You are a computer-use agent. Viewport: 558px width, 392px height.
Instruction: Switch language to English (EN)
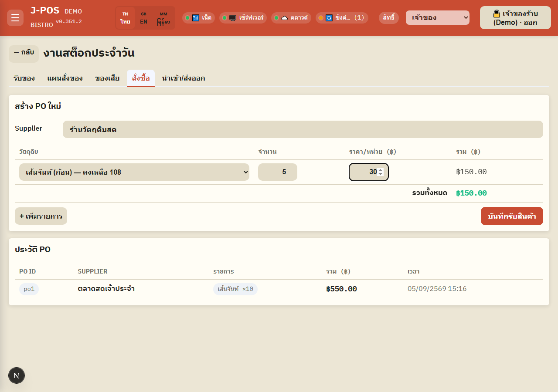pos(143,18)
